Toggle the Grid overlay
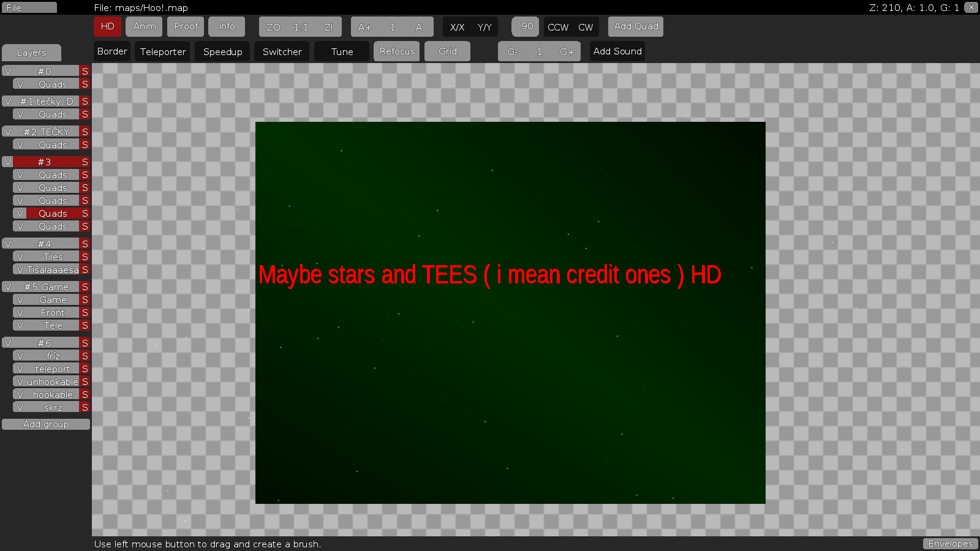 coord(447,51)
